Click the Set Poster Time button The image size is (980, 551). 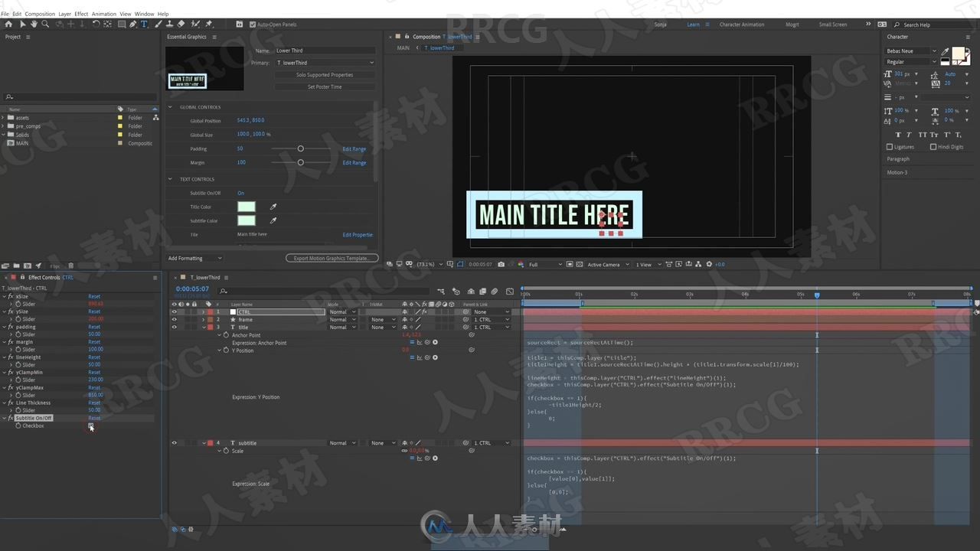coord(325,86)
